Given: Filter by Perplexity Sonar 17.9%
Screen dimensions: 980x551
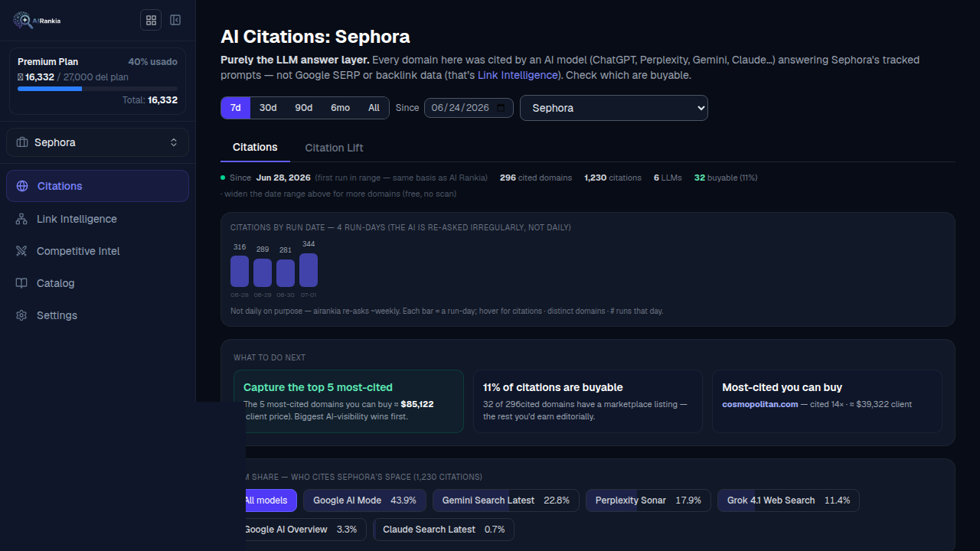Looking at the screenshot, I should click(x=648, y=500).
